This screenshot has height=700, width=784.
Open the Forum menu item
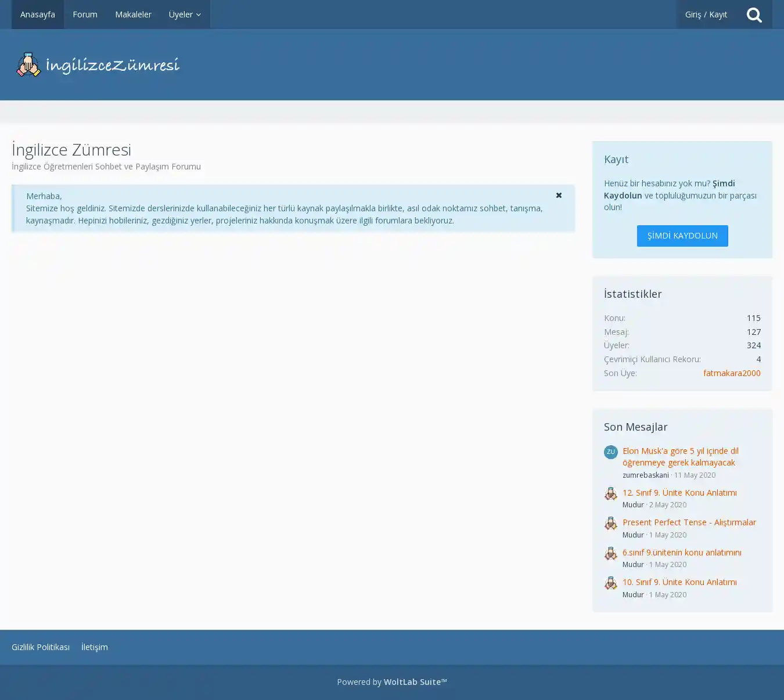click(x=85, y=15)
